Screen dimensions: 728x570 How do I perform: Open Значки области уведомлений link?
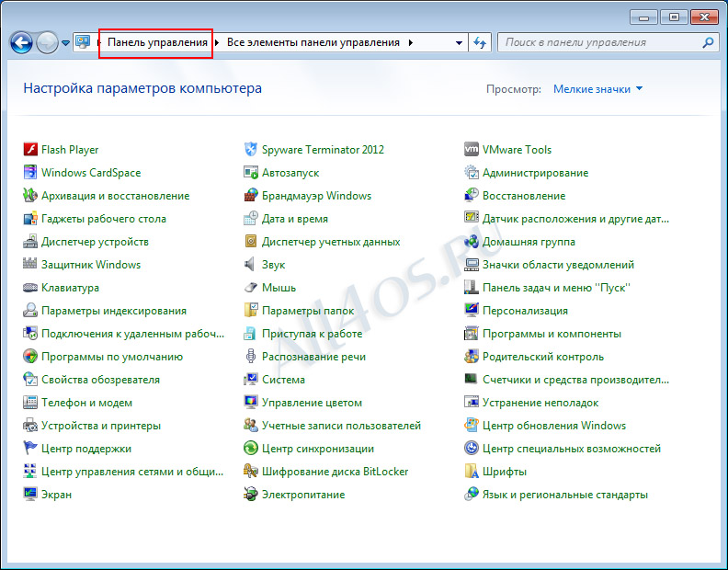pyautogui.click(x=558, y=265)
